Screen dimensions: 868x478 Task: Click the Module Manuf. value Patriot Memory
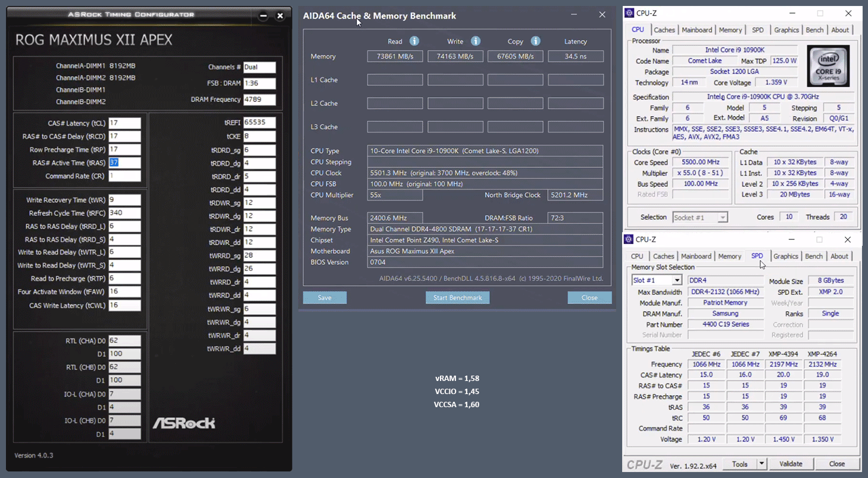[x=725, y=302]
